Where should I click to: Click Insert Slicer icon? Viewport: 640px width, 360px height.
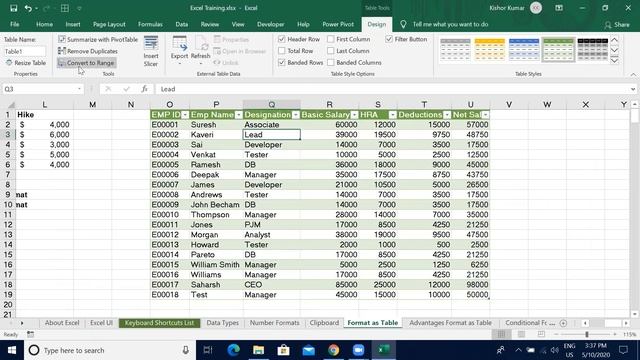151,51
